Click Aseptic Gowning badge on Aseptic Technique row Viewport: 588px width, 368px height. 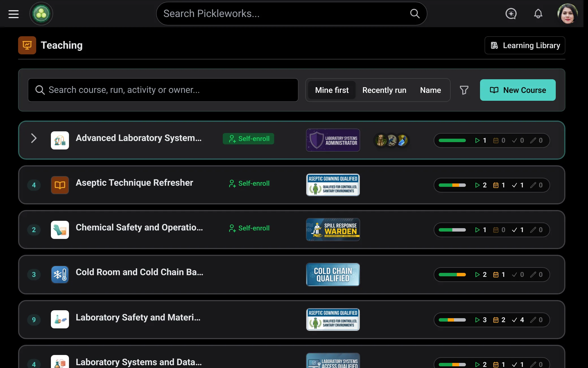(x=333, y=185)
